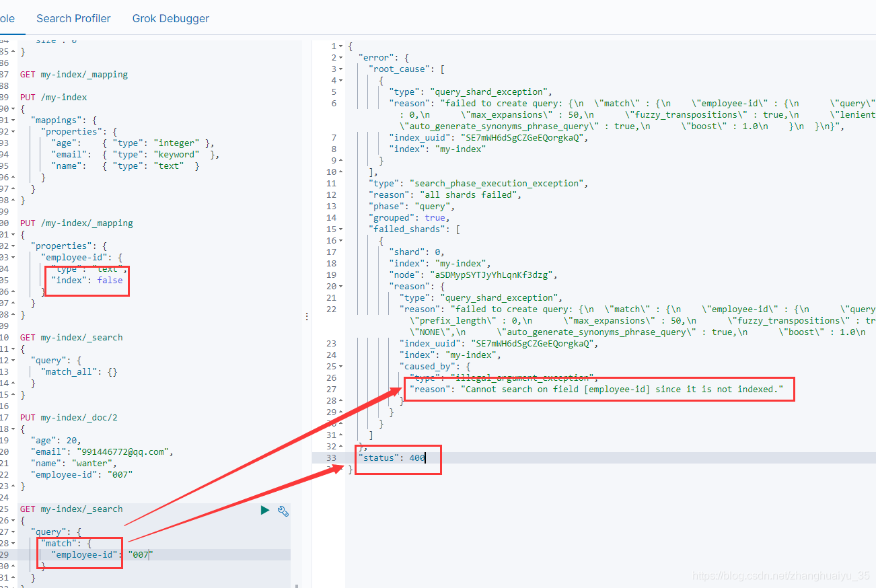This screenshot has height=588, width=876.
Task: Switch to the Search Profiler tab
Action: (73, 18)
